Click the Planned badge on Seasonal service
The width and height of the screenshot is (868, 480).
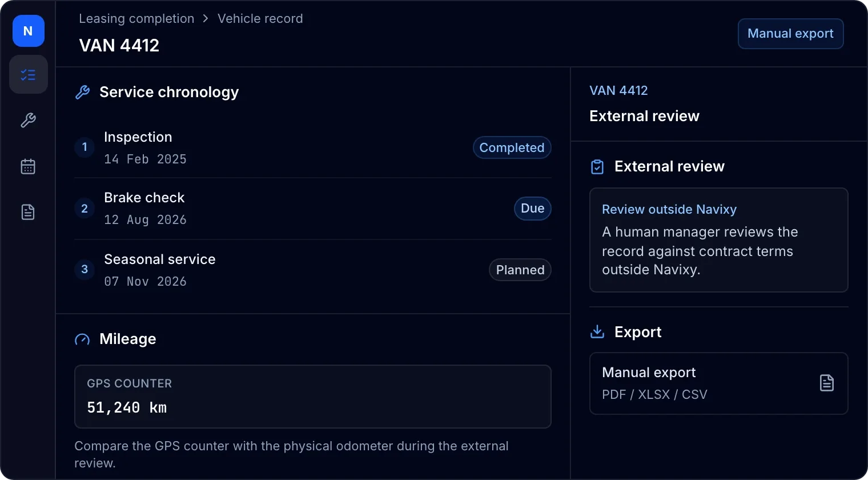coord(520,270)
